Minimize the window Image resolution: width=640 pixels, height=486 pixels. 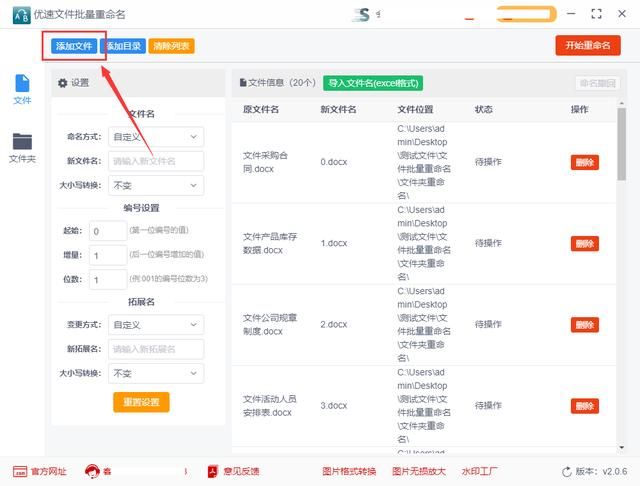(571, 13)
